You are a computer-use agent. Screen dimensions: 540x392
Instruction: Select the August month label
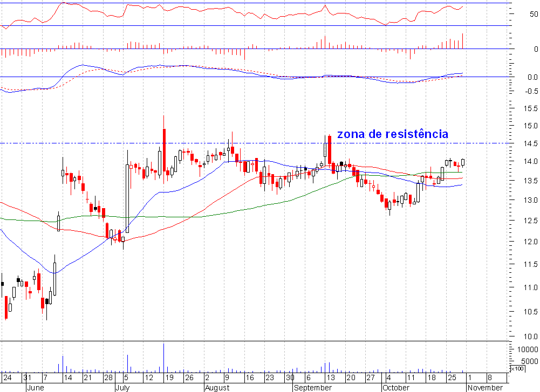(x=217, y=388)
